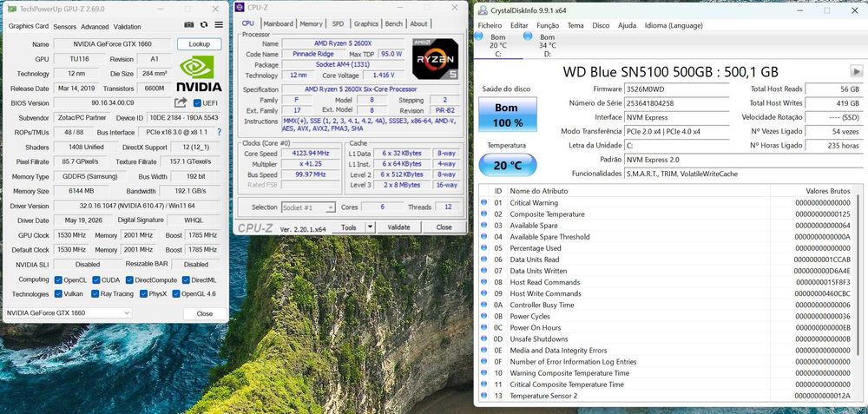Take a GPU-Z screenshot with camera icon

(x=189, y=25)
